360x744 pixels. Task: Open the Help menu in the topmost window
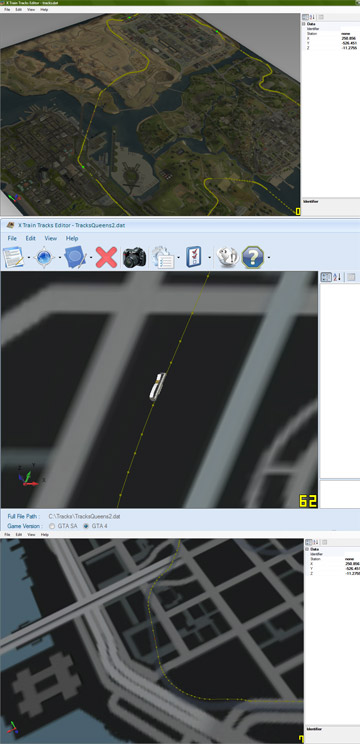click(x=44, y=9)
